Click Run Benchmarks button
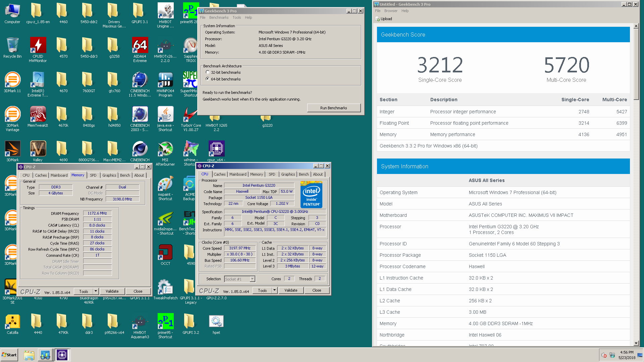 (x=333, y=108)
